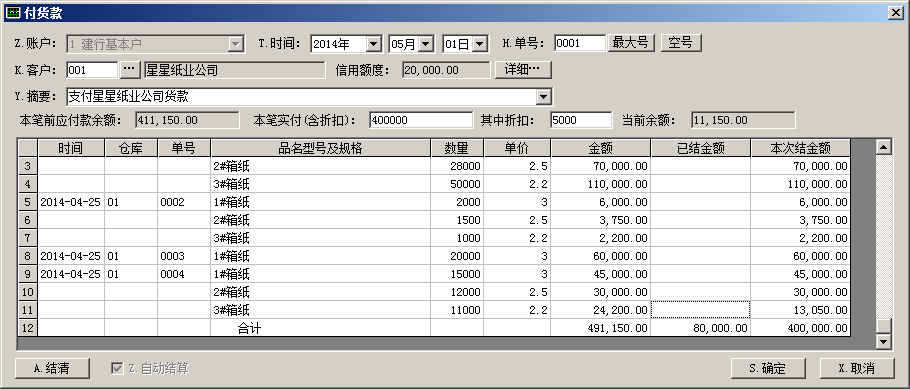
Task: Click the 数量 column header
Action: pyautogui.click(x=457, y=148)
